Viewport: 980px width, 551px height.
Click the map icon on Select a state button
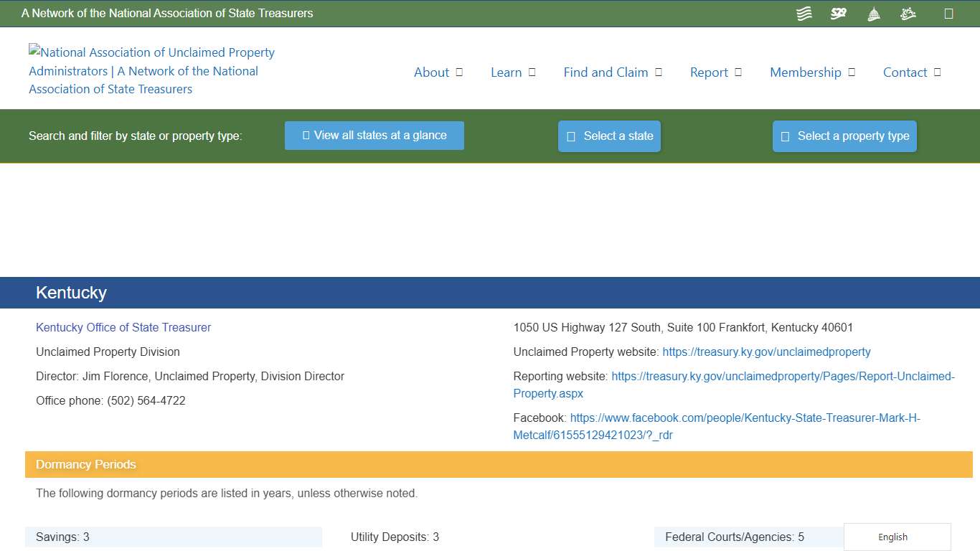pyautogui.click(x=570, y=136)
